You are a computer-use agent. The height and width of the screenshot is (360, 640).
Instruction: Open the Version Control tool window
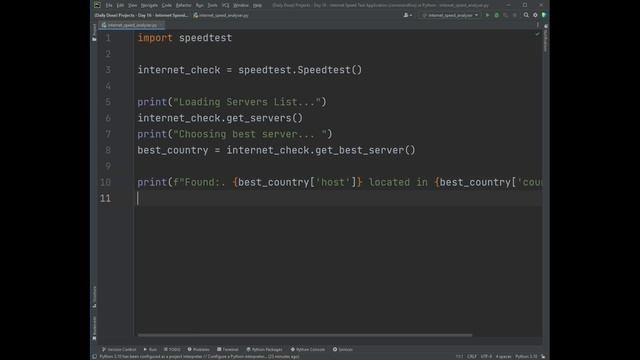coord(119,349)
